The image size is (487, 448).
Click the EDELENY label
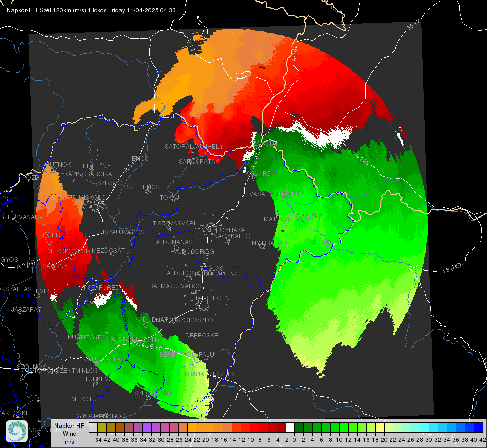tap(97, 166)
